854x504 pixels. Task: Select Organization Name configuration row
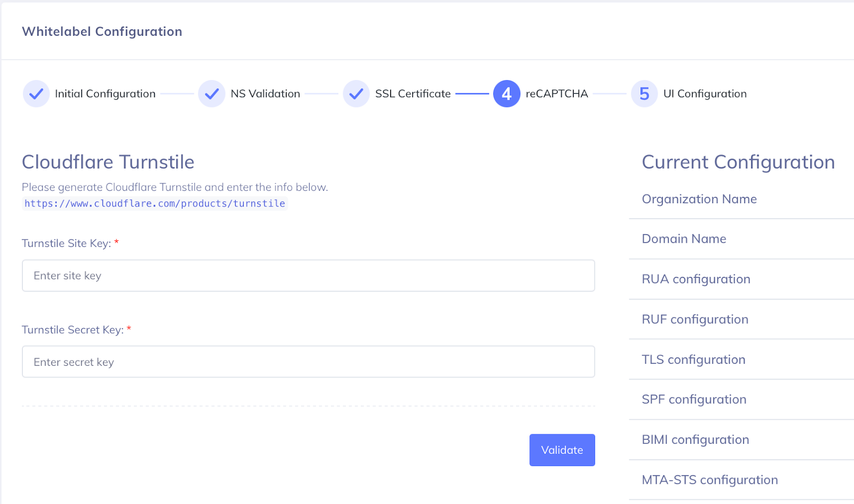[x=742, y=199]
